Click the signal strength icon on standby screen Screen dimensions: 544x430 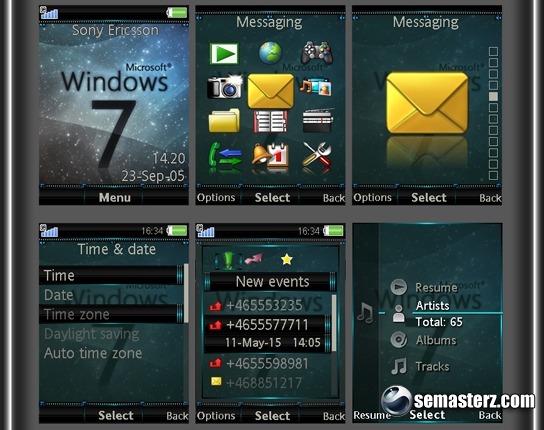pos(49,12)
